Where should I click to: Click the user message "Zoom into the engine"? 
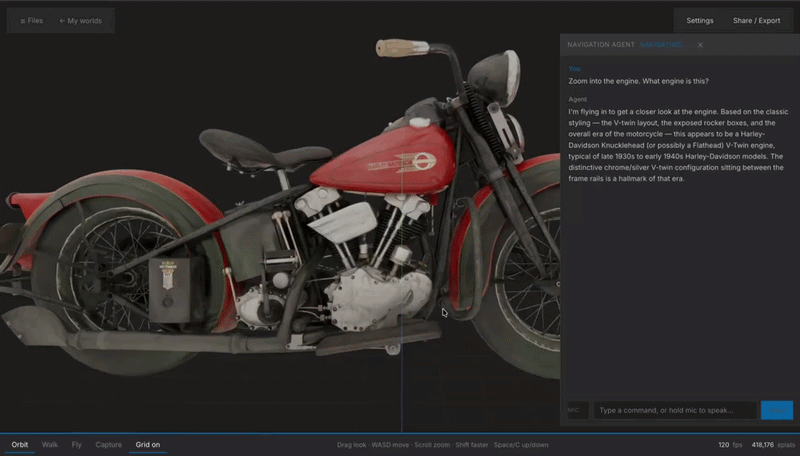[638, 81]
